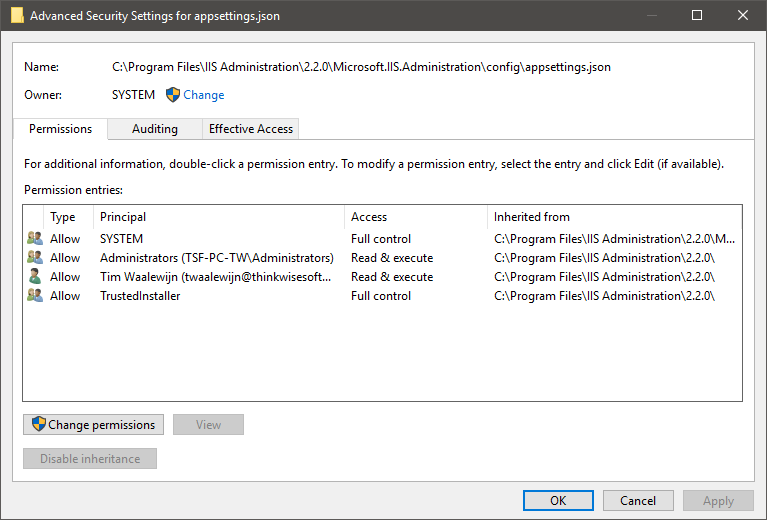
Task: Click the Inherited from column header
Action: [531, 217]
